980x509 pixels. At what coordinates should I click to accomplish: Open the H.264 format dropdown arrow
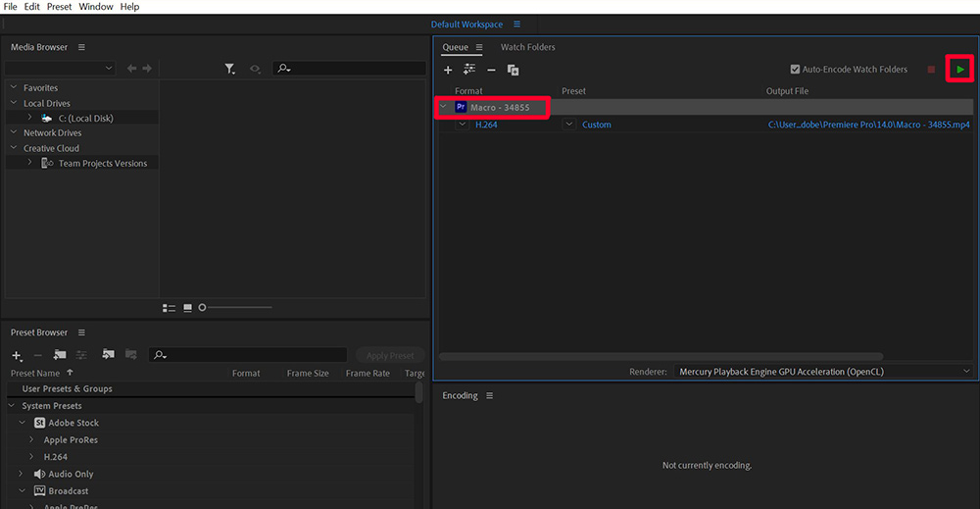462,125
